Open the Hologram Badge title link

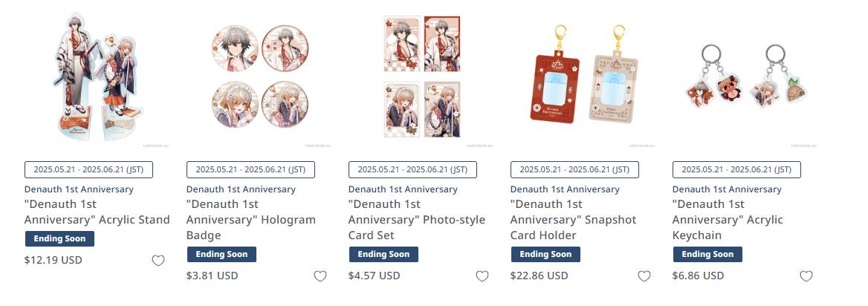(250, 220)
